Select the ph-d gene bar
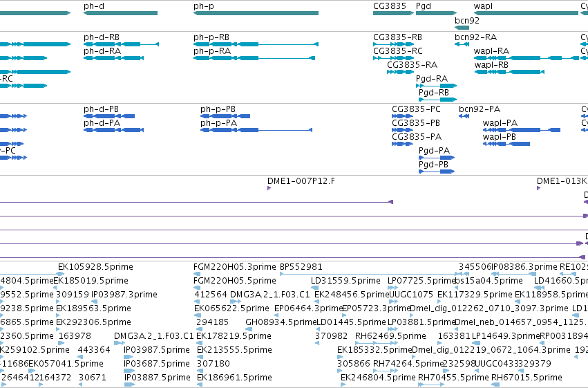Image resolution: width=588 pixels, height=388 pixels. [x=120, y=13]
